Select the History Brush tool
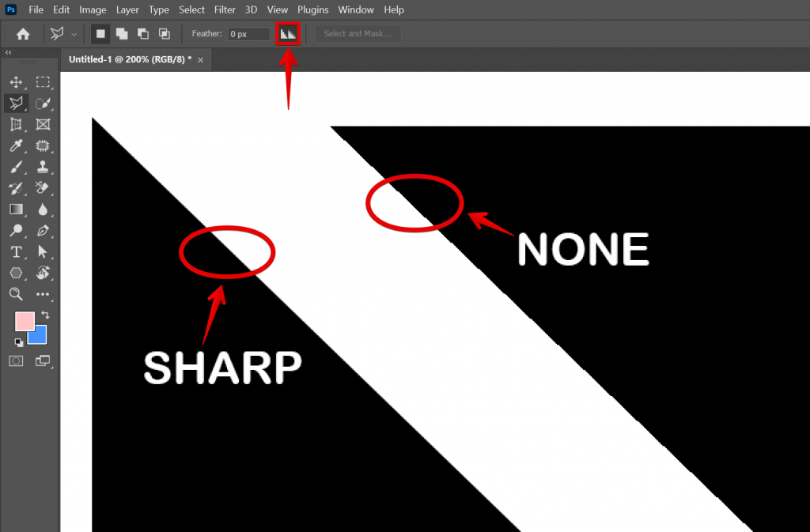 [x=16, y=188]
